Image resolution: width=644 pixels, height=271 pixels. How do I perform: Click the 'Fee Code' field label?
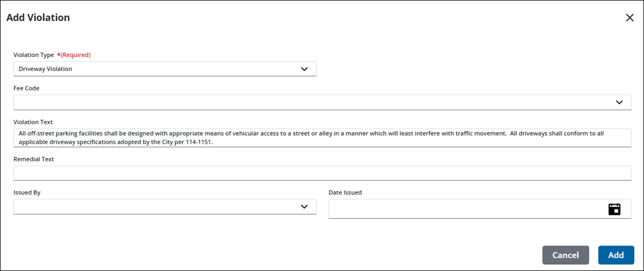[x=27, y=88]
